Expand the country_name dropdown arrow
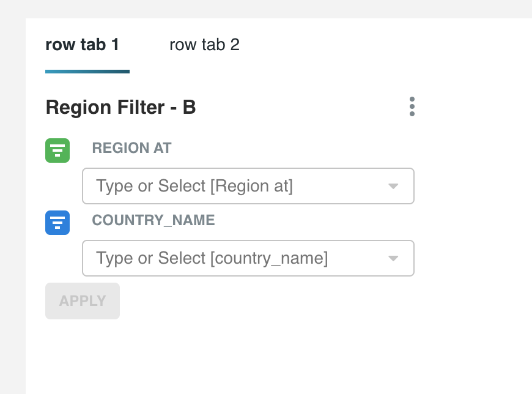The image size is (532, 394). 393,258
